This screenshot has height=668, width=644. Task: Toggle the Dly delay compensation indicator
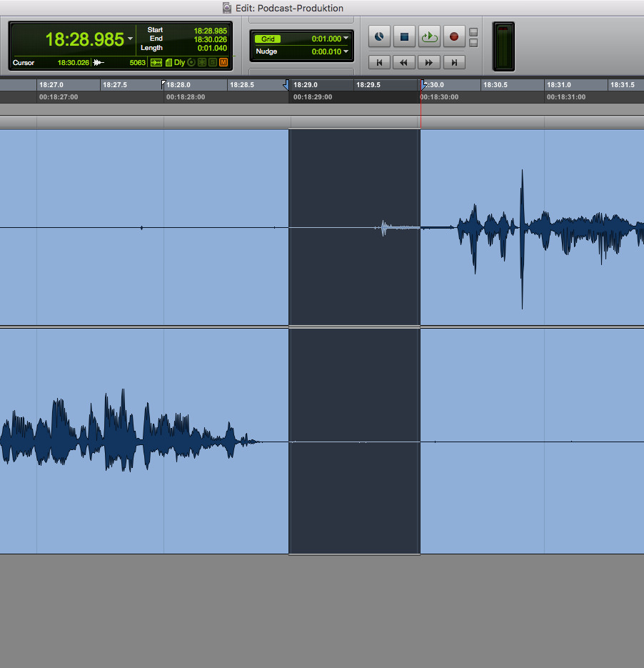[178, 63]
